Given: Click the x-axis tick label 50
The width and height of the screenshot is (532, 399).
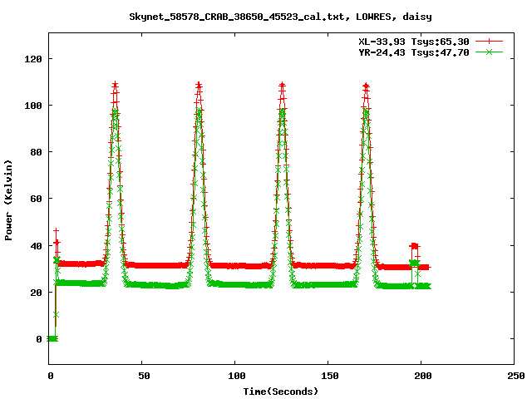Looking at the screenshot, I should pos(144,376).
